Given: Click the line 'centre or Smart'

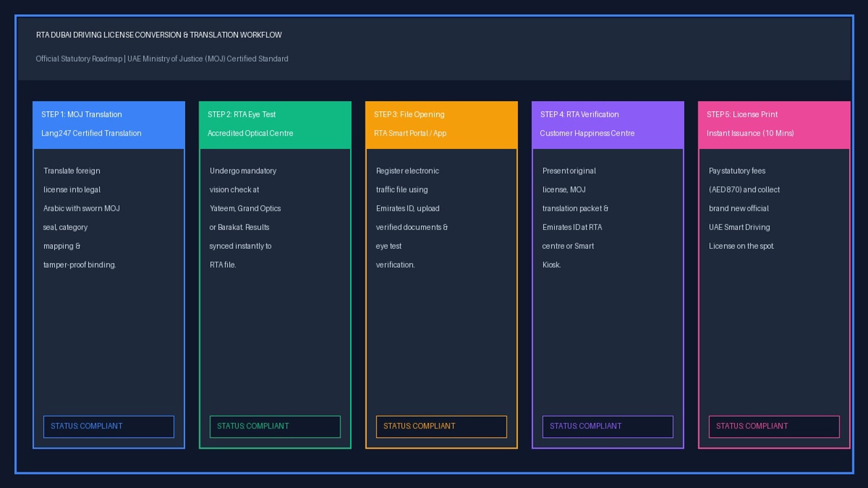Looking at the screenshot, I should point(568,246).
